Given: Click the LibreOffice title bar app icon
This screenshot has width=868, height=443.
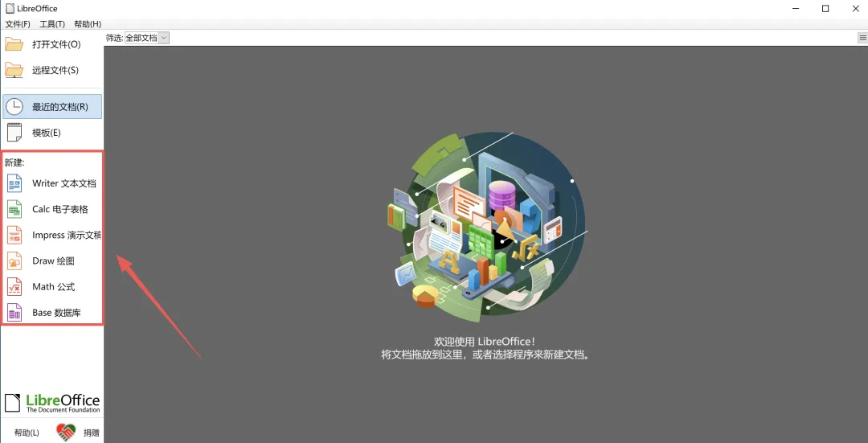Looking at the screenshot, I should tap(10, 8).
